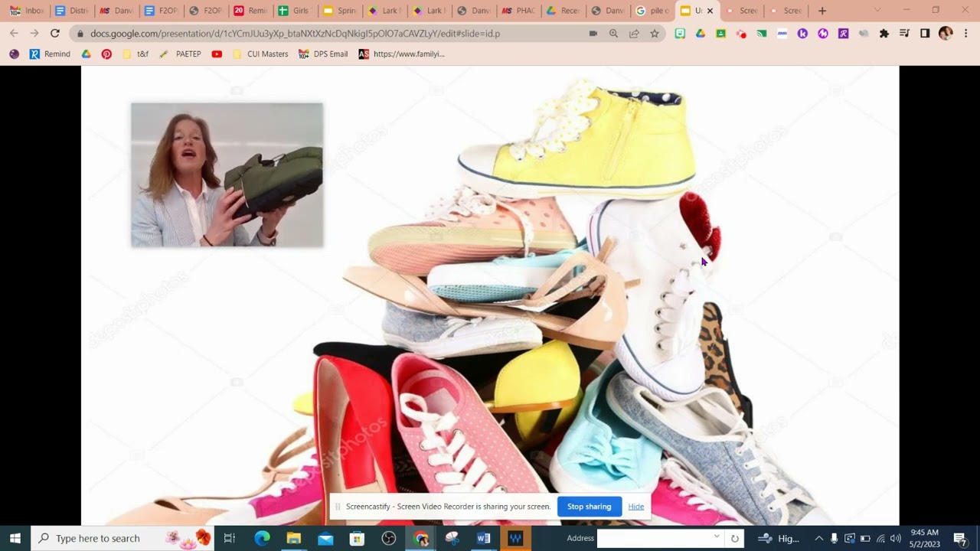Launch Microsoft Edge from taskbar
The height and width of the screenshot is (551, 980).
pos(262,538)
